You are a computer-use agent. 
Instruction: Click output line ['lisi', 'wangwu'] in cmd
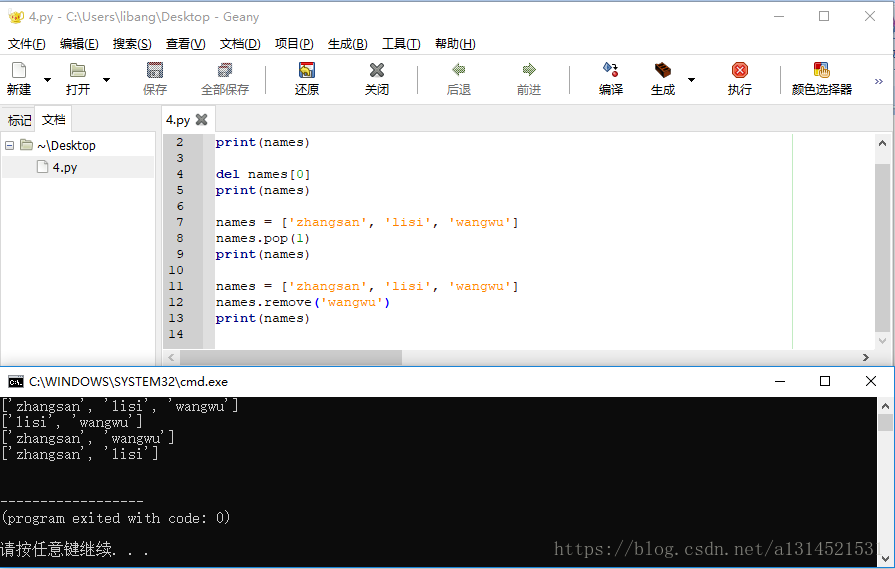pyautogui.click(x=72, y=422)
